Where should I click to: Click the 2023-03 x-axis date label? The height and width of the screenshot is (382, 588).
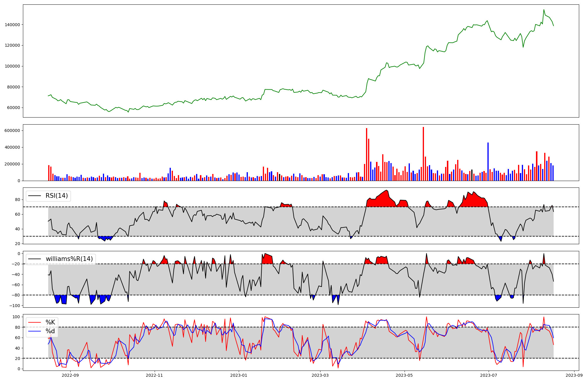pyautogui.click(x=320, y=375)
